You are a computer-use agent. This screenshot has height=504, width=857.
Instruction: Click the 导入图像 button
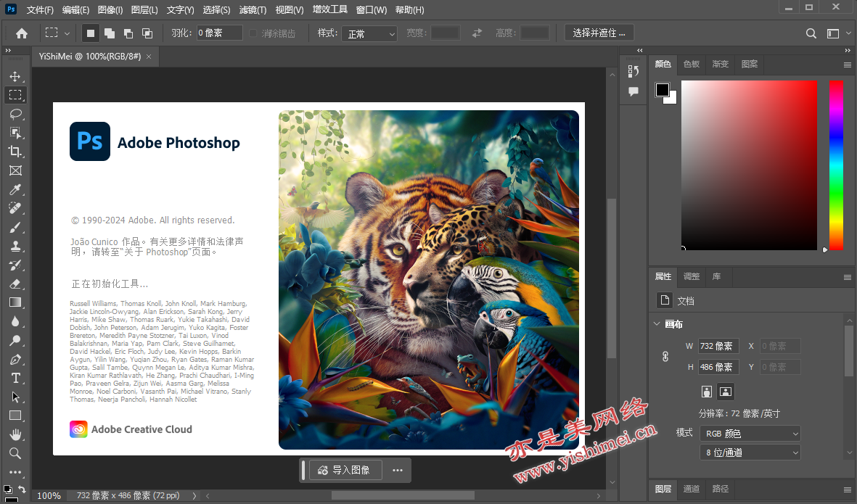click(x=345, y=470)
